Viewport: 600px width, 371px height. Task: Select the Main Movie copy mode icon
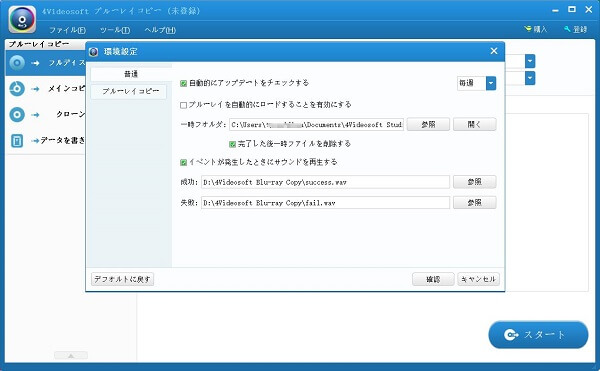tap(17, 89)
